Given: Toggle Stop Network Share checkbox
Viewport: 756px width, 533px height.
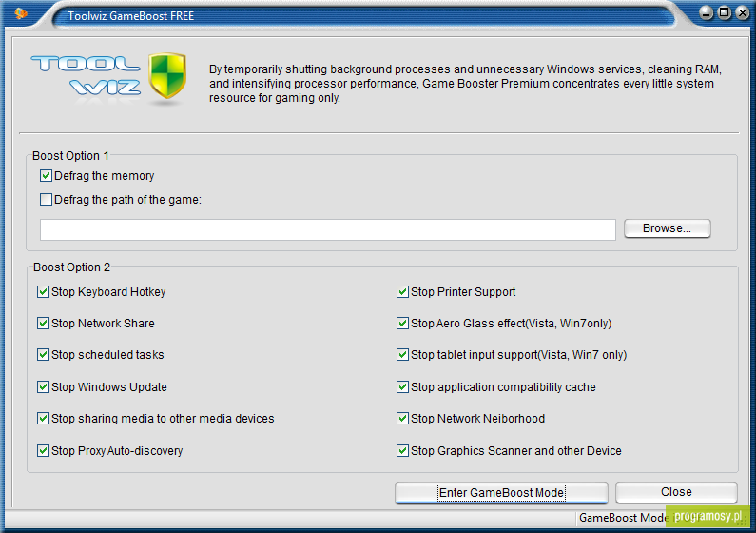Looking at the screenshot, I should (44, 324).
